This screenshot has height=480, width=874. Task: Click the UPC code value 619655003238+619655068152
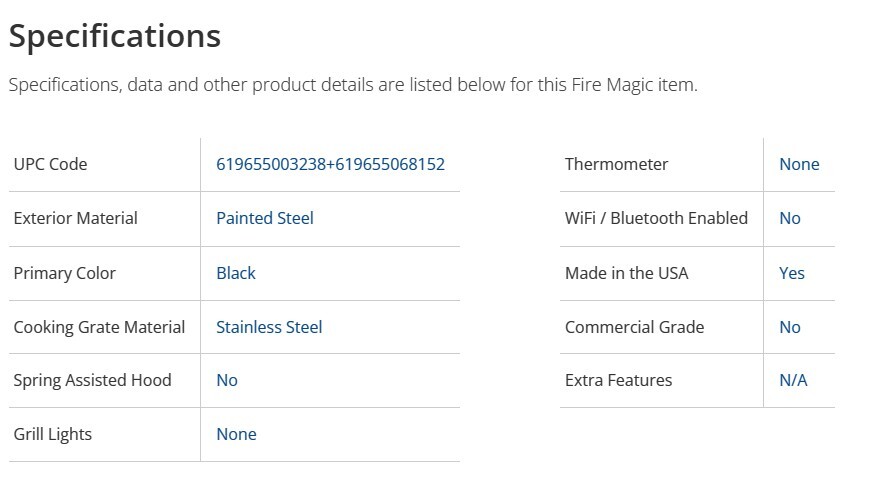(x=330, y=164)
